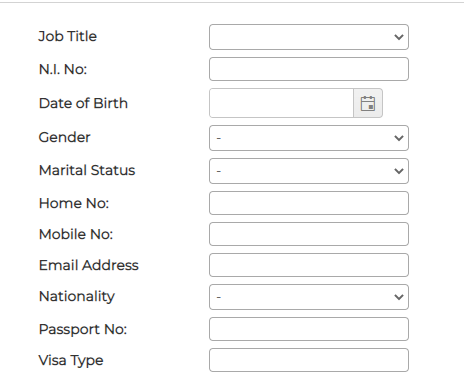Click the Email Address label
This screenshot has width=464, height=379.
coord(89,265)
